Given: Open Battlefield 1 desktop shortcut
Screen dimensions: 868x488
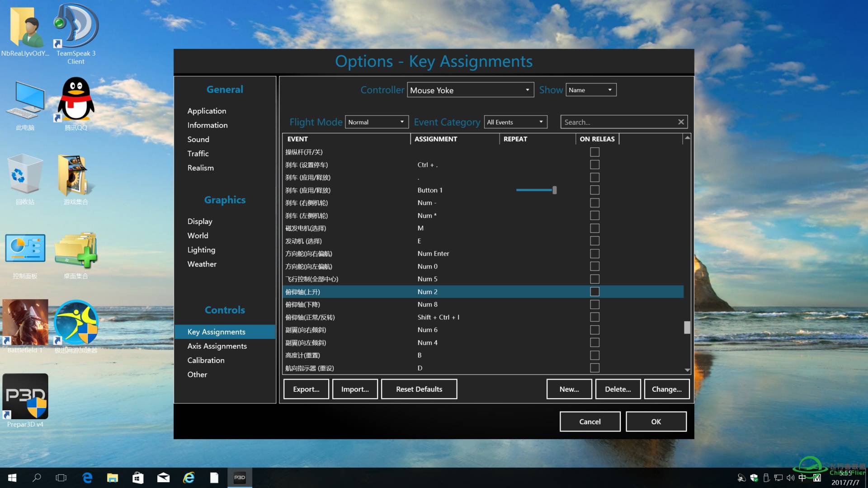Looking at the screenshot, I should (25, 323).
